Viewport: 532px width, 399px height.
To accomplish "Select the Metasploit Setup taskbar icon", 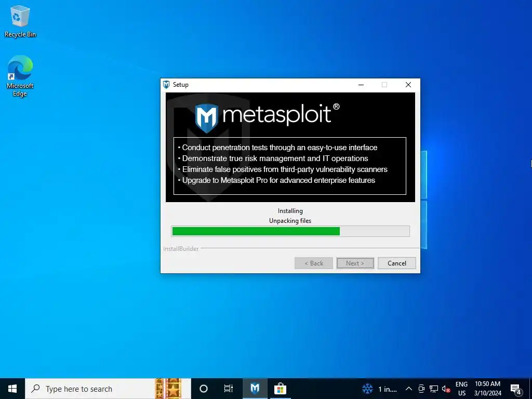I will (x=255, y=389).
